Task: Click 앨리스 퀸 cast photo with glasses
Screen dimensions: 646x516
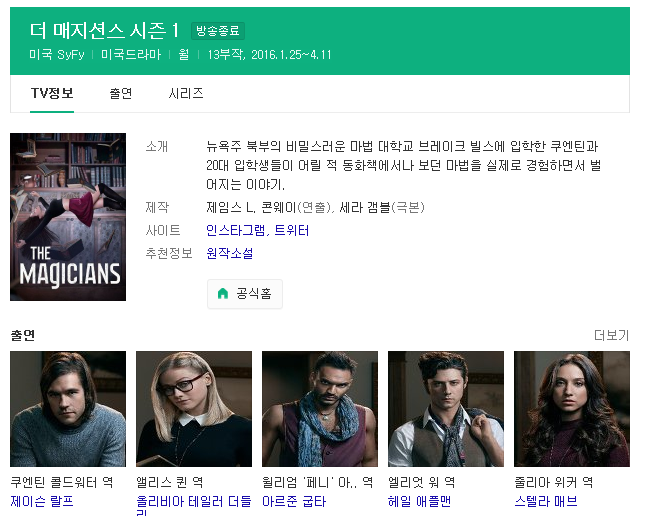Action: [x=194, y=408]
